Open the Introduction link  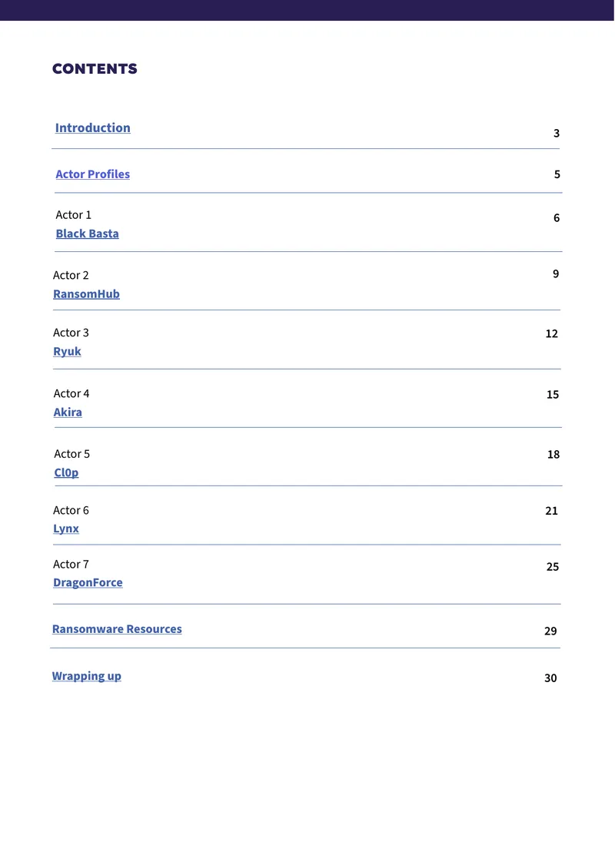click(92, 128)
